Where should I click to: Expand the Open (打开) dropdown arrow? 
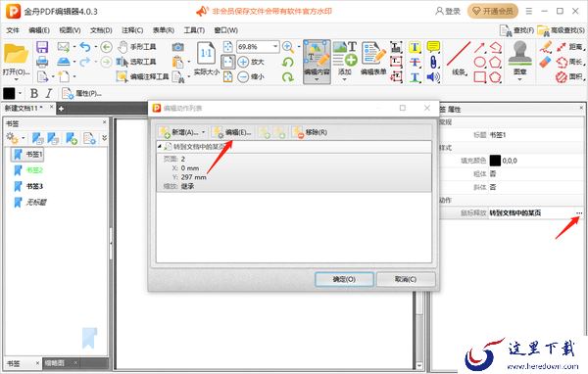(x=16, y=79)
